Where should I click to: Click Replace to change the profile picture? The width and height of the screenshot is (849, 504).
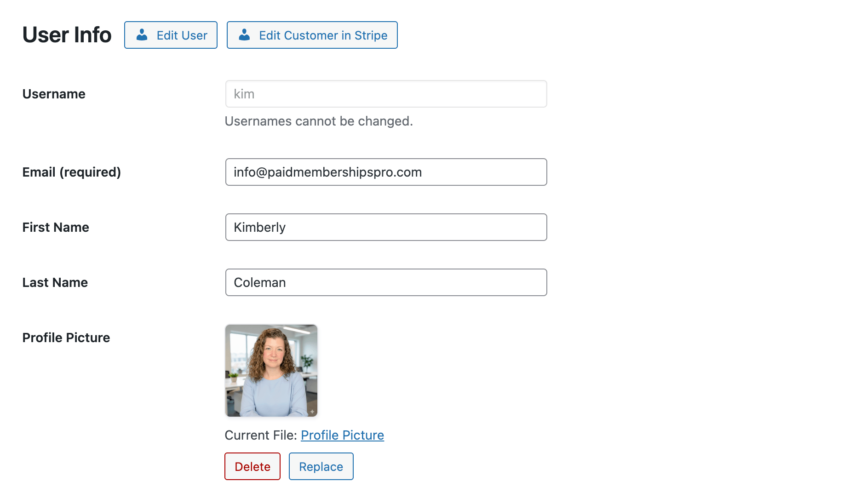click(x=321, y=466)
